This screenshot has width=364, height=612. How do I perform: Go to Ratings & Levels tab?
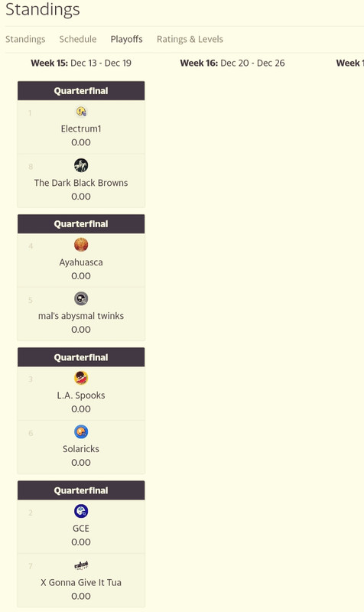(190, 39)
